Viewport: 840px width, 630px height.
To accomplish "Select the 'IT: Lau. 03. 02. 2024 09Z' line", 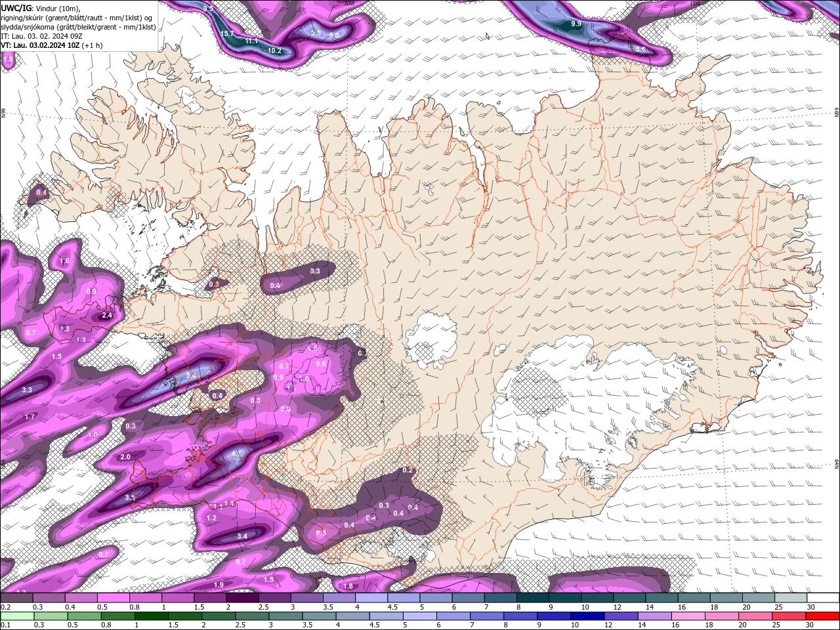I will [42, 36].
